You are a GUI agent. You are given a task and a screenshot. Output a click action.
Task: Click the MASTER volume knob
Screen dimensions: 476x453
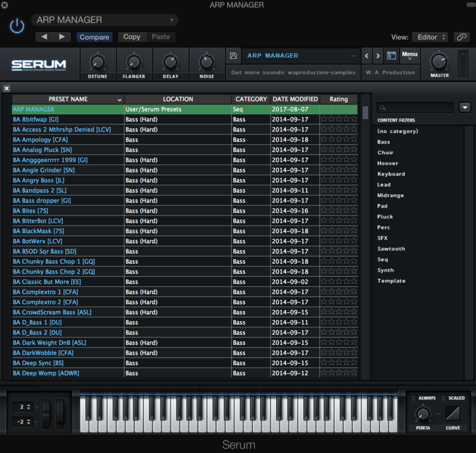(440, 61)
